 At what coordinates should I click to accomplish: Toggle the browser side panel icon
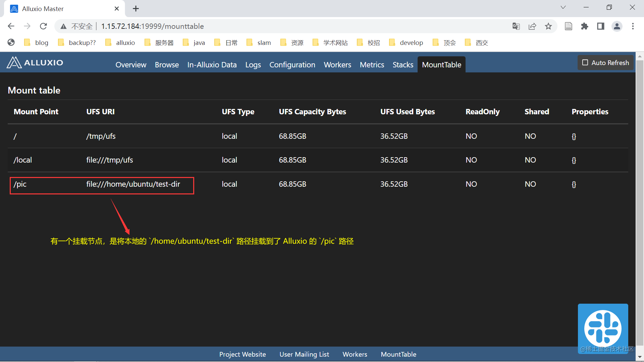click(x=601, y=26)
